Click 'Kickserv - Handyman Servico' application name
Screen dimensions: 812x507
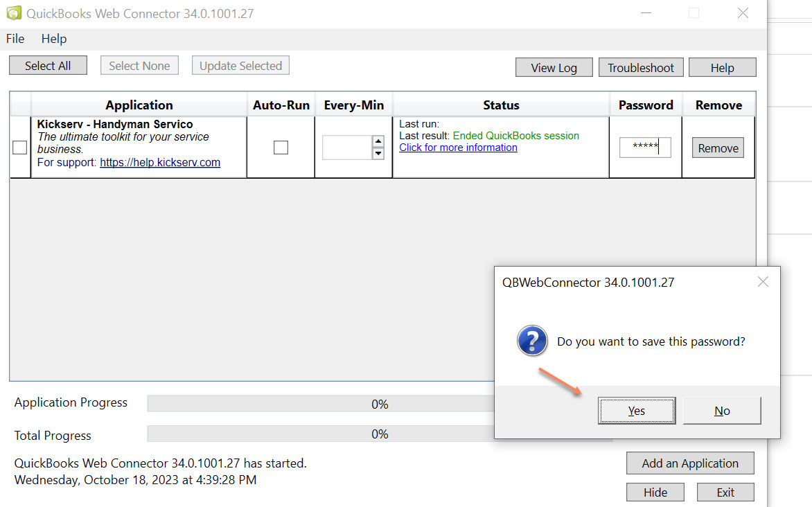point(115,124)
